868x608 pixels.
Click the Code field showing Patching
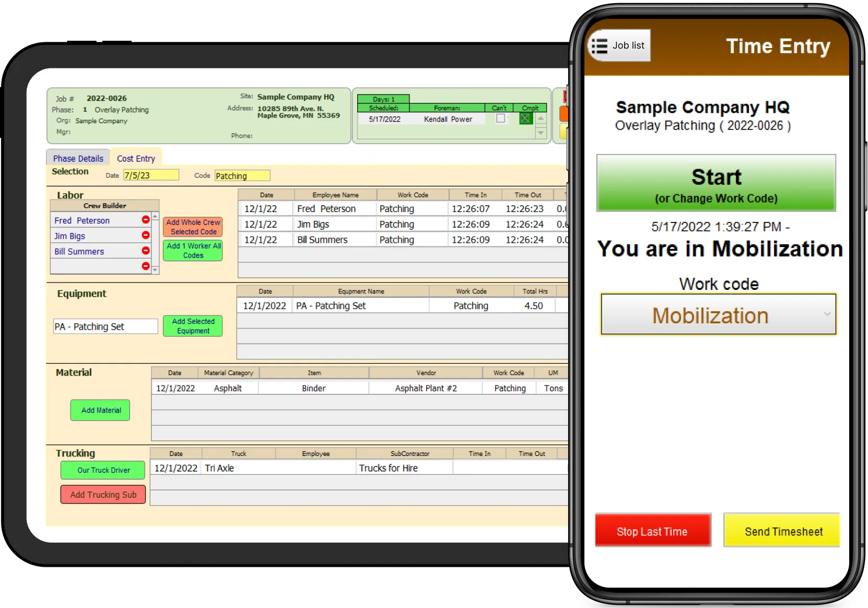242,175
